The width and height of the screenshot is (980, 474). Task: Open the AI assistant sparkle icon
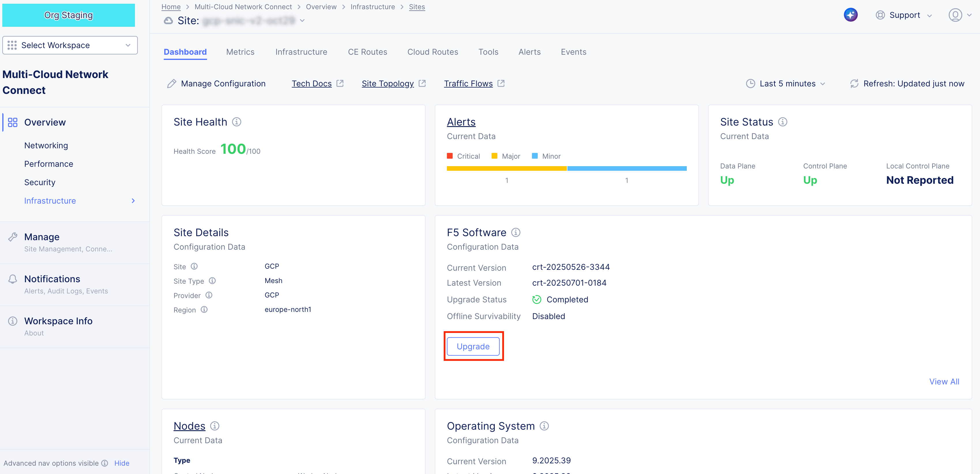pyautogui.click(x=851, y=14)
